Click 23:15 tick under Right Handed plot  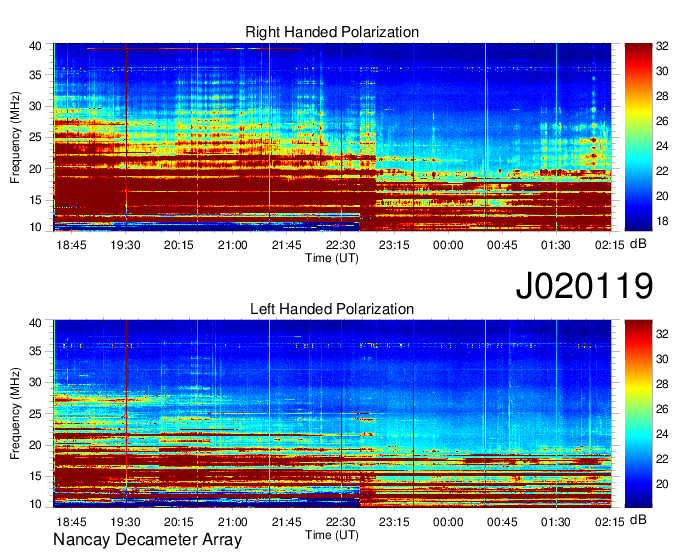point(394,245)
